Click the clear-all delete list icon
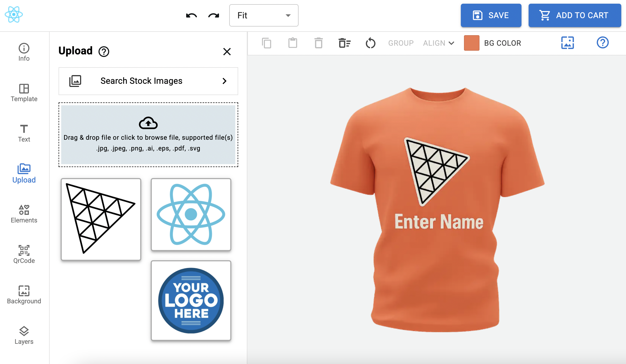The width and height of the screenshot is (626, 364). tap(345, 43)
